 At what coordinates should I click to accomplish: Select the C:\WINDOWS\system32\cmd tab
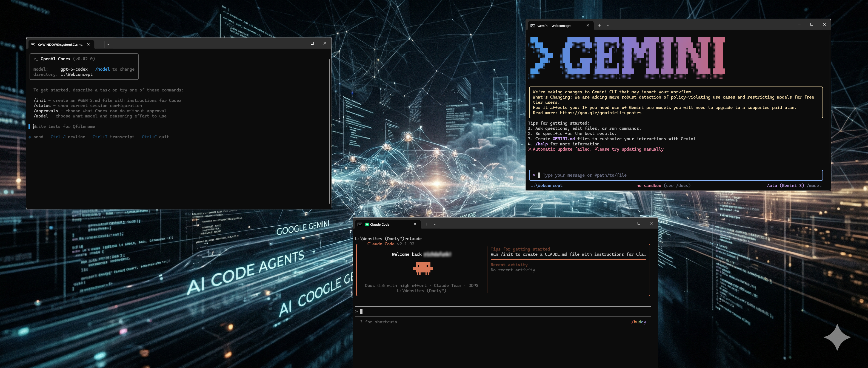tap(60, 44)
